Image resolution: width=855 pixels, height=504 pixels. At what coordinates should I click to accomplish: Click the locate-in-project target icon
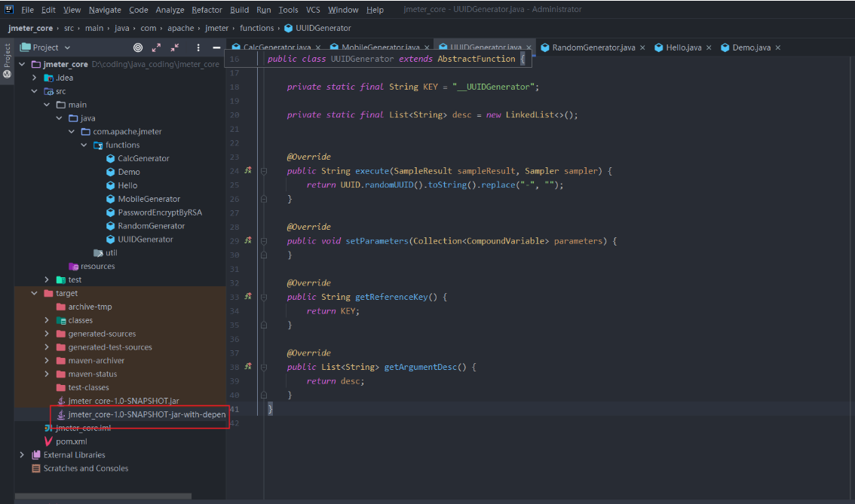point(138,48)
